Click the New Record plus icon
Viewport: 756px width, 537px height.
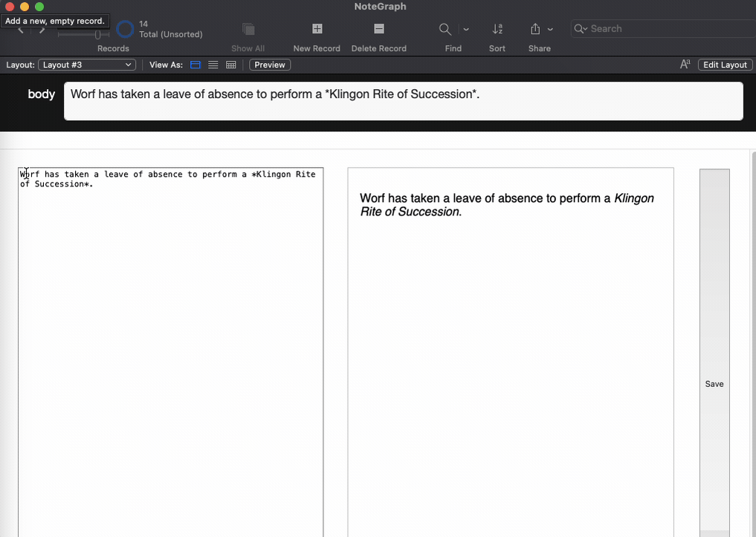tap(317, 29)
